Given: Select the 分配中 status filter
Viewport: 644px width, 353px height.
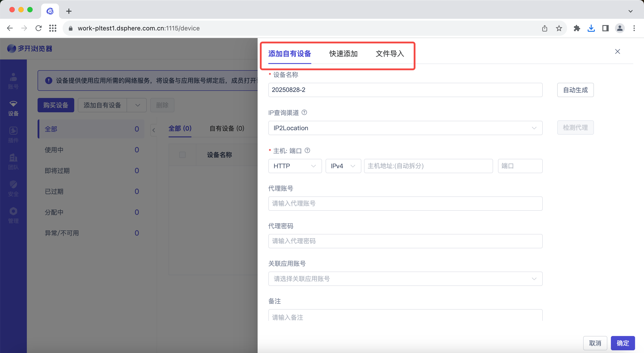Looking at the screenshot, I should (x=91, y=212).
